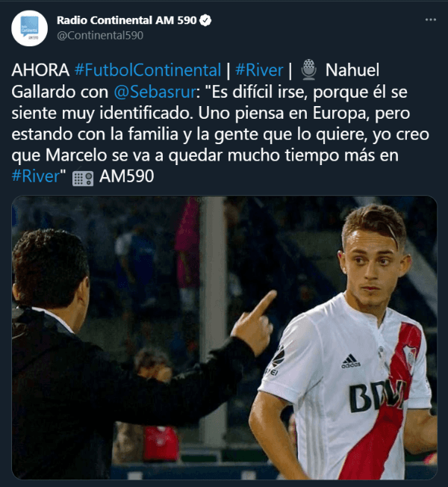Click the microphone emoji before Nahuel
448x487 pixels.
[x=308, y=70]
